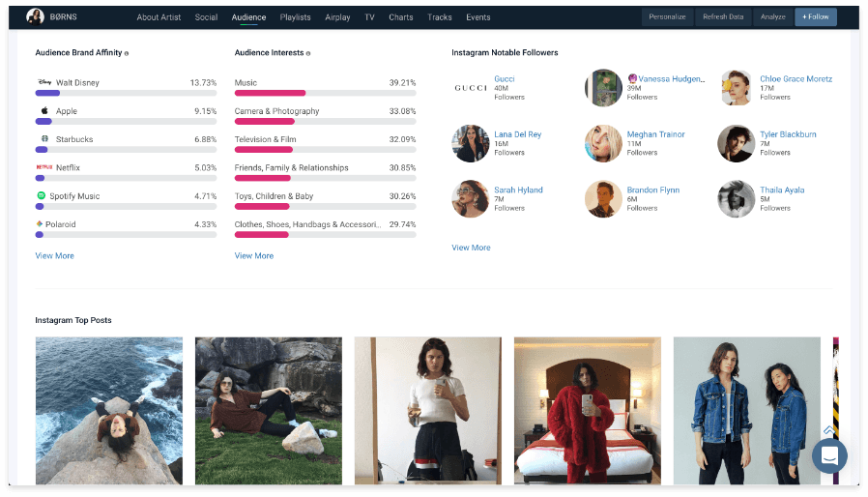Open the Gucci follower link
Screen dimensions: 868x497
coord(504,78)
